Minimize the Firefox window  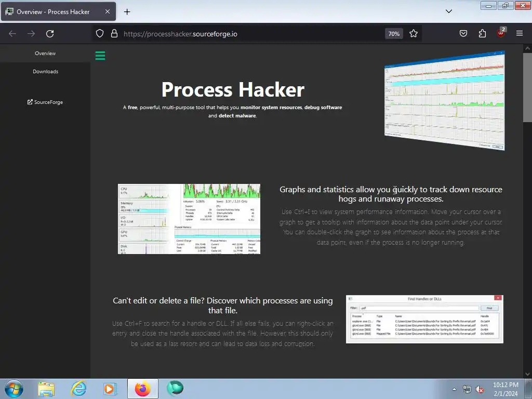coord(488,6)
